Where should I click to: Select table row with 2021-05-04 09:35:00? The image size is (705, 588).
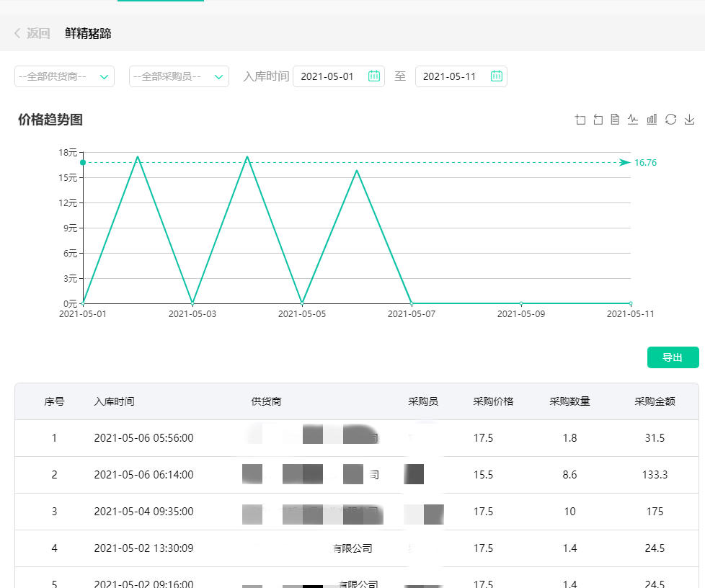pyautogui.click(x=143, y=512)
